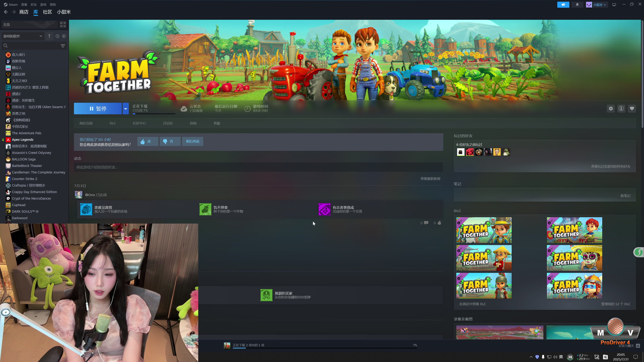Click the 将此游戏介绍给您的好友 input
Viewport: 644px width, 362px height.
(258, 167)
